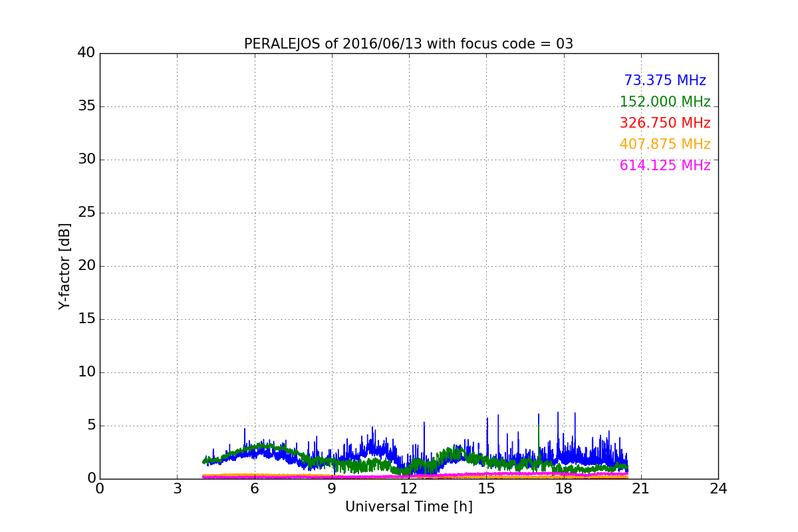The height and width of the screenshot is (532, 798).
Task: Select the 326.750 MHz legend label
Action: 665,123
